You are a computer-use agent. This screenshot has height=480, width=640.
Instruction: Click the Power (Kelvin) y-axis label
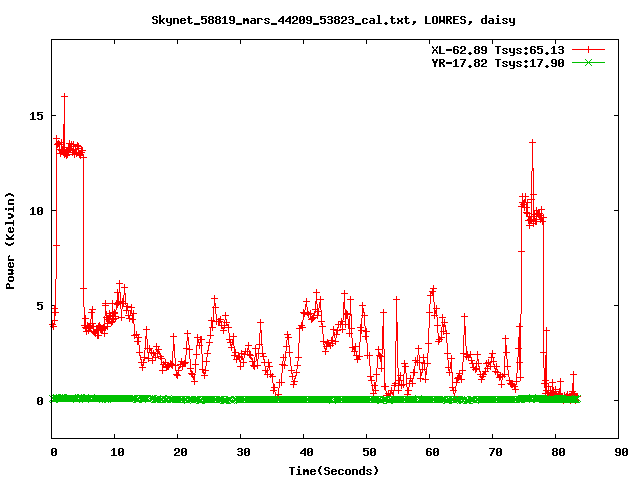[11, 241]
